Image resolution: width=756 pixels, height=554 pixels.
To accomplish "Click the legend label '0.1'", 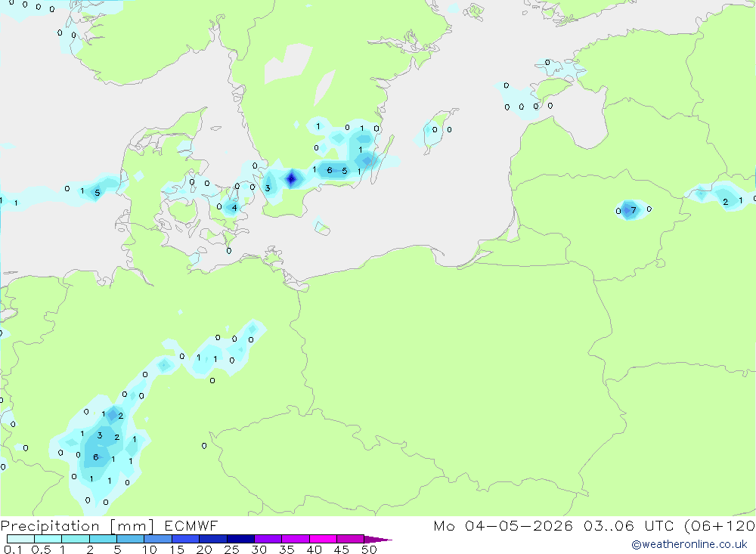I will tap(13, 549).
